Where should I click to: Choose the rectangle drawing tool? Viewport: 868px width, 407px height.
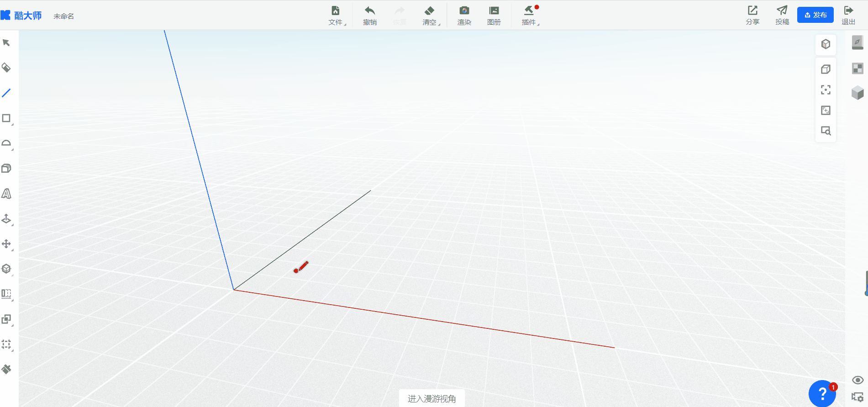(6, 118)
